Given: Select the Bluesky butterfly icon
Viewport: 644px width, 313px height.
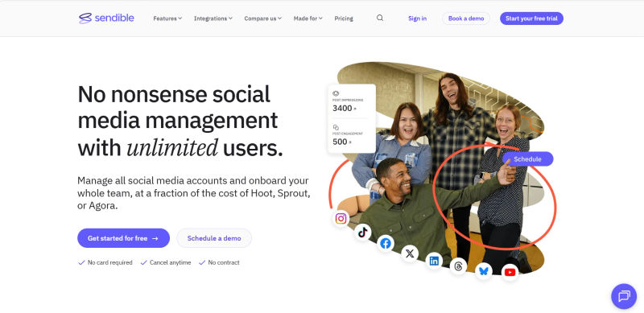Looking at the screenshot, I should [x=484, y=271].
